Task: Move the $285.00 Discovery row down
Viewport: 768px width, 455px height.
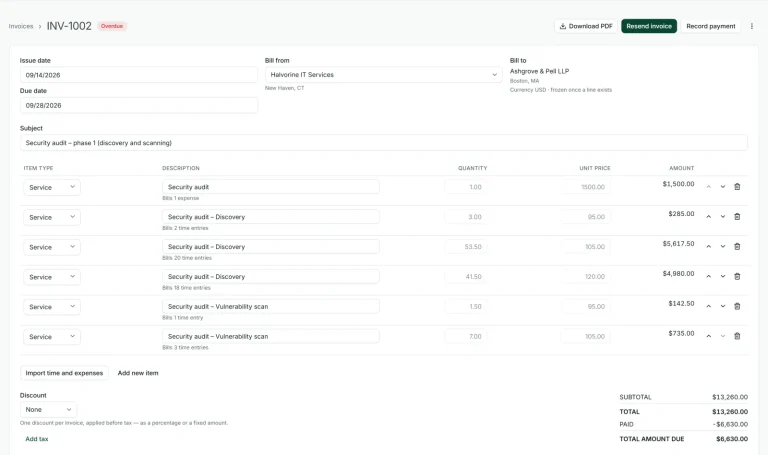Action: point(723,216)
